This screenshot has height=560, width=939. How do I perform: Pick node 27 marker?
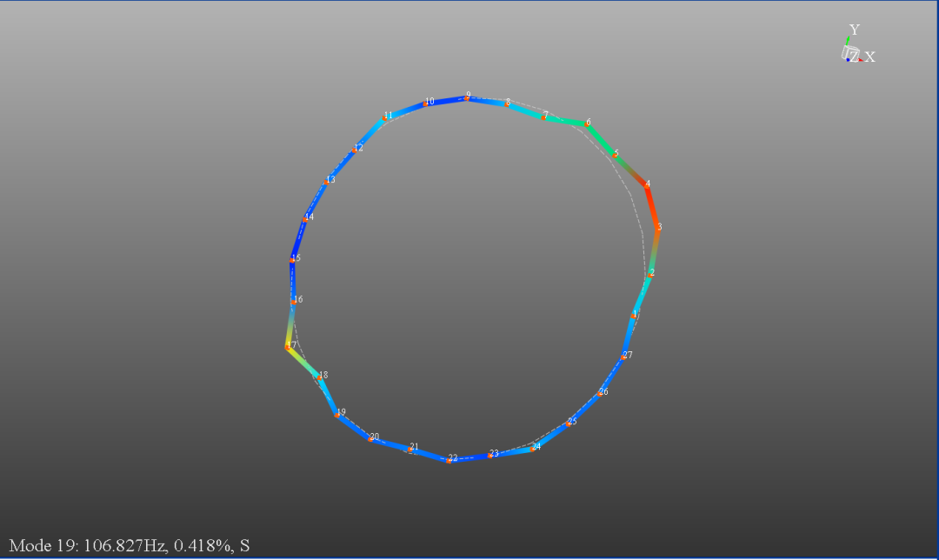coord(624,357)
